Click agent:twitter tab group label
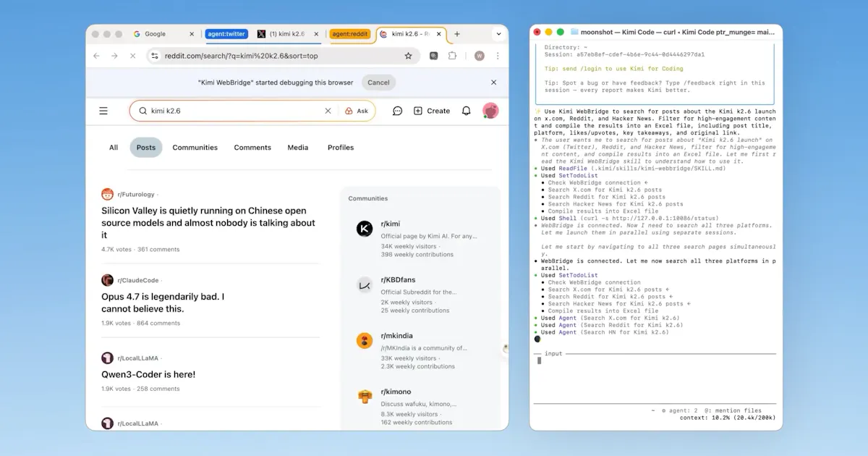The width and height of the screenshot is (868, 456). pyautogui.click(x=226, y=34)
